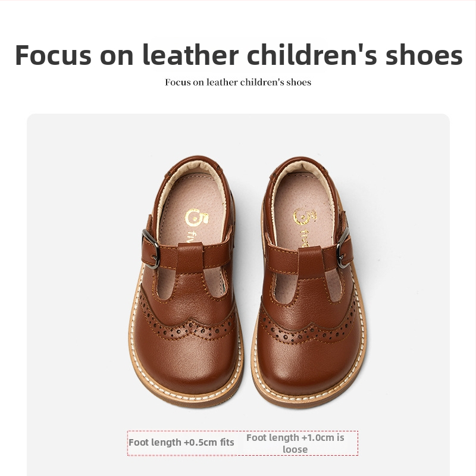The width and height of the screenshot is (476, 476).
Task: Click the small serif subtitle under the headline
Action: point(238,82)
